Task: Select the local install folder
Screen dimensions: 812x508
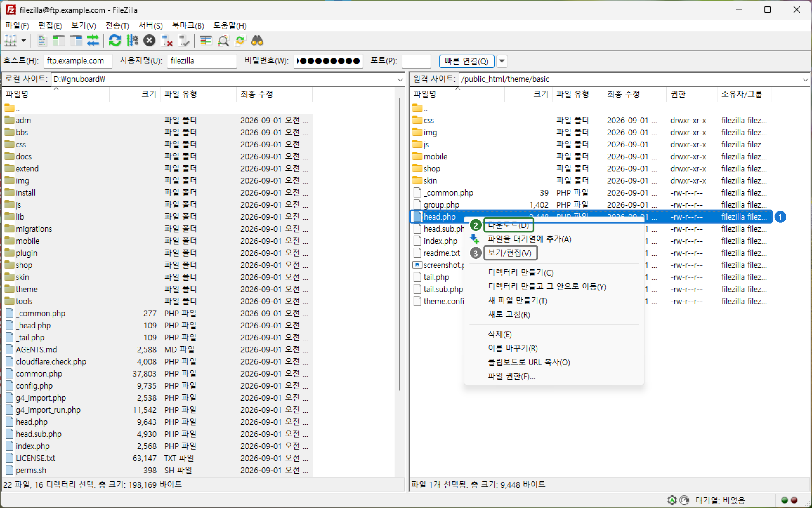Action: pos(158,192)
